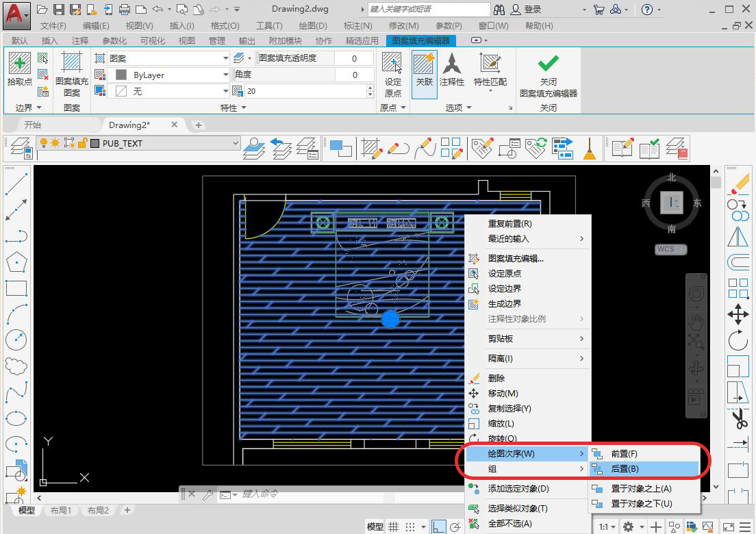This screenshot has height=534, width=756.
Task: Toggle the 关联 associative hatch button
Action: click(x=425, y=74)
